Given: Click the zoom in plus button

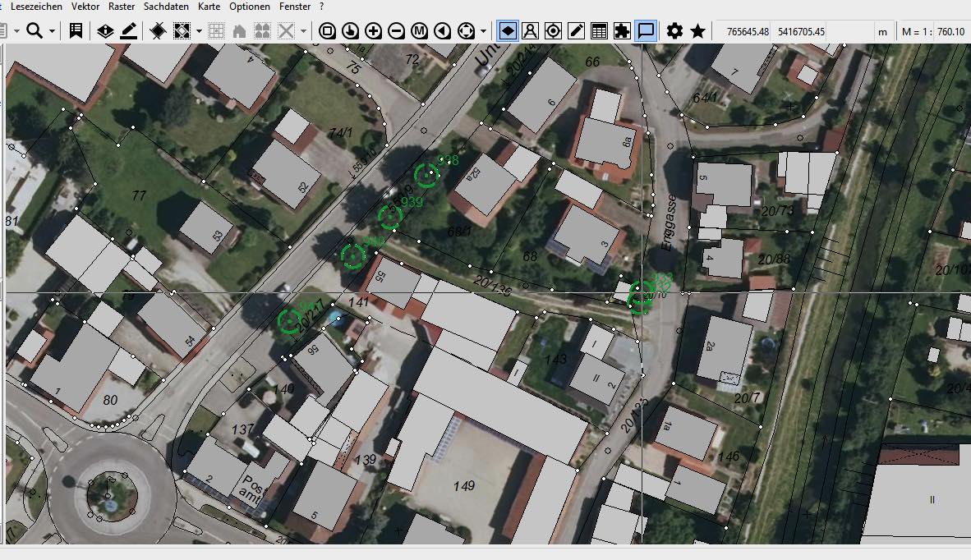Looking at the screenshot, I should point(374,31).
